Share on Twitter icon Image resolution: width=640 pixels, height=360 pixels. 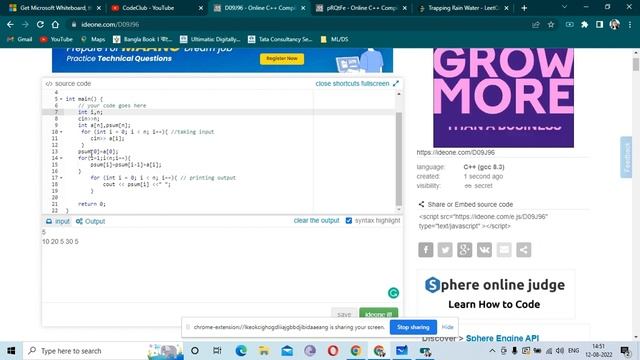[445, 250]
